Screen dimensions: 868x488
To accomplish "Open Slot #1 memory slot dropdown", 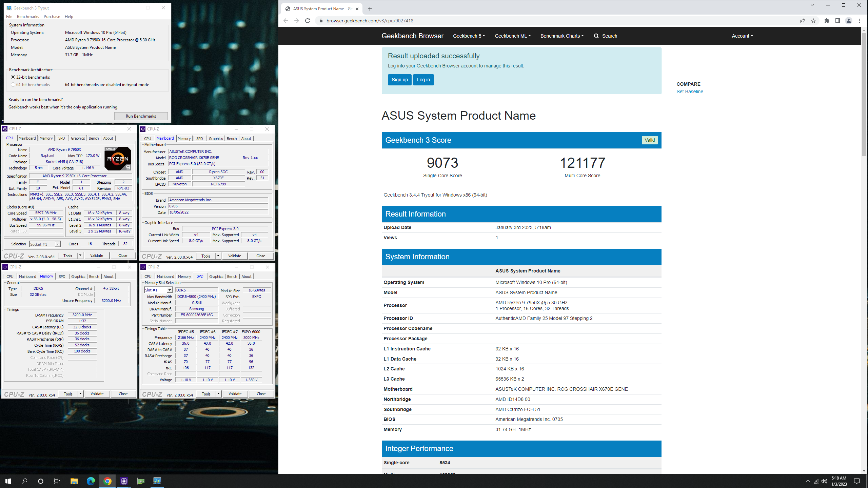I will click(x=158, y=290).
